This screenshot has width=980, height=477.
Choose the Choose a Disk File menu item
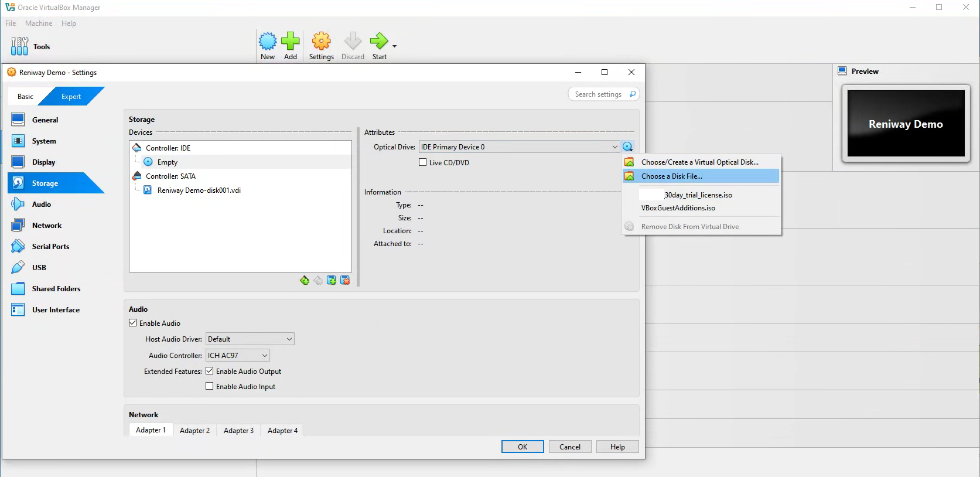coord(701,176)
